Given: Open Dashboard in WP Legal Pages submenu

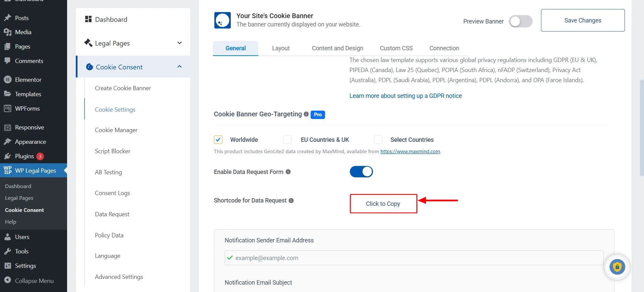Looking at the screenshot, I should click(x=18, y=186).
